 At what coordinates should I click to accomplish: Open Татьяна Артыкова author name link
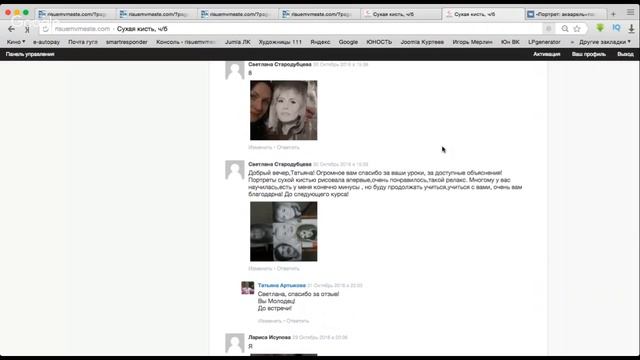[282, 285]
